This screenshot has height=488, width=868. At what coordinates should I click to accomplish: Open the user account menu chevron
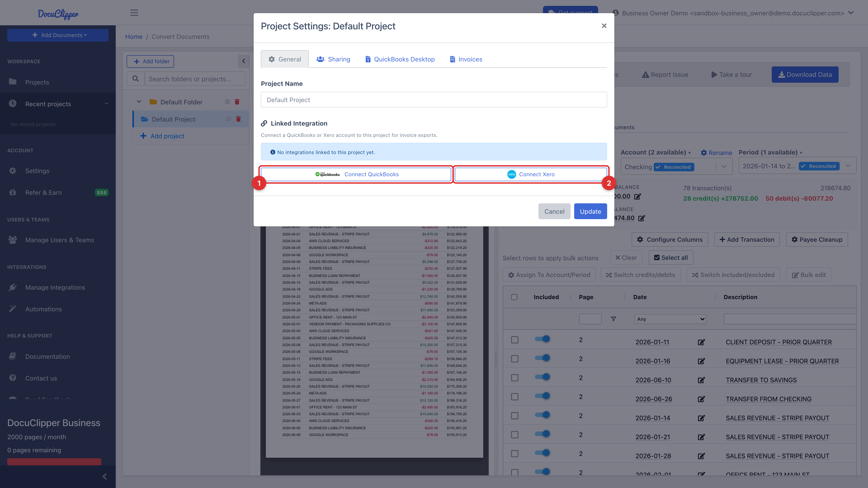851,13
